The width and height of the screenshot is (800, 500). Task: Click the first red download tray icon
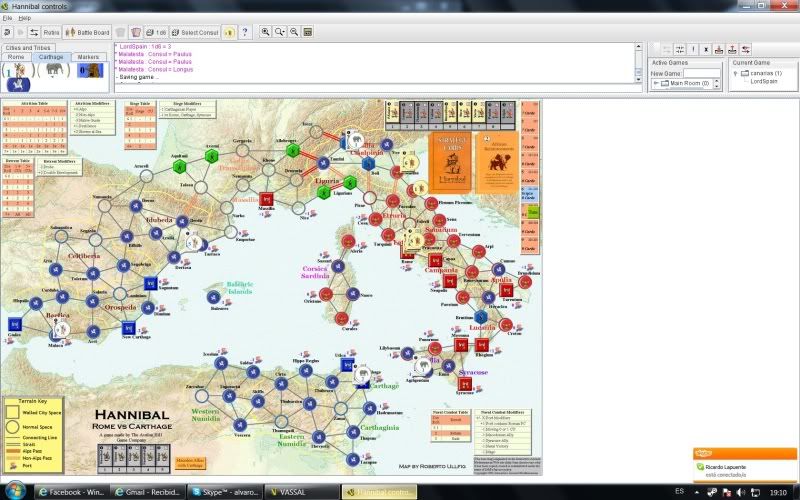click(x=719, y=49)
